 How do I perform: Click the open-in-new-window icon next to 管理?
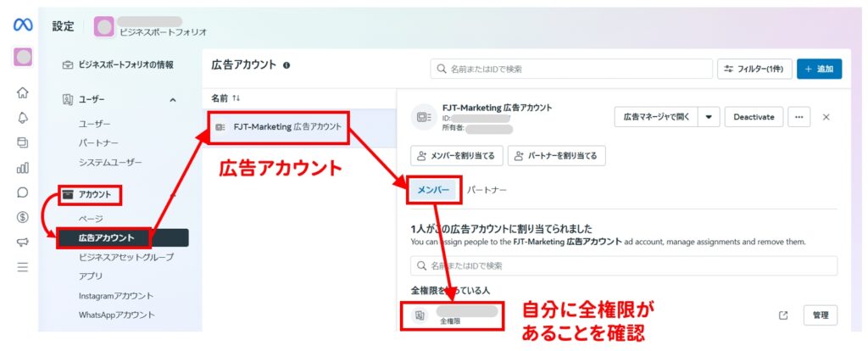[782, 315]
